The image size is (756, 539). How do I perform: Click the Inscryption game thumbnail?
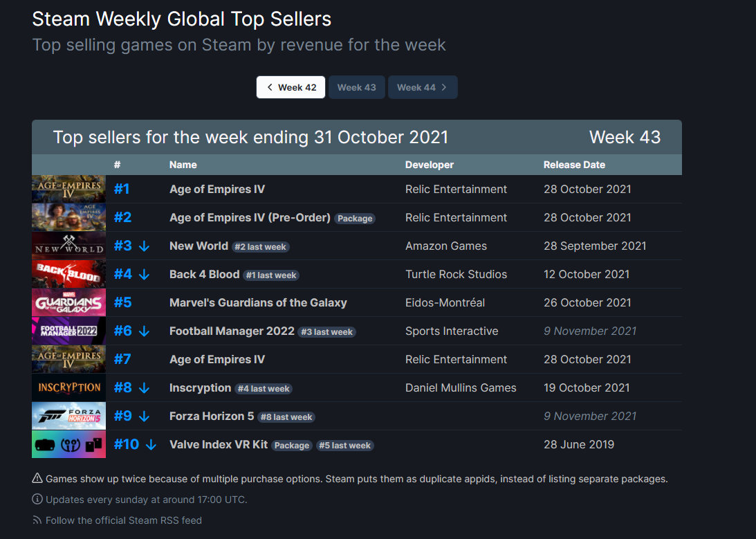[x=68, y=387]
